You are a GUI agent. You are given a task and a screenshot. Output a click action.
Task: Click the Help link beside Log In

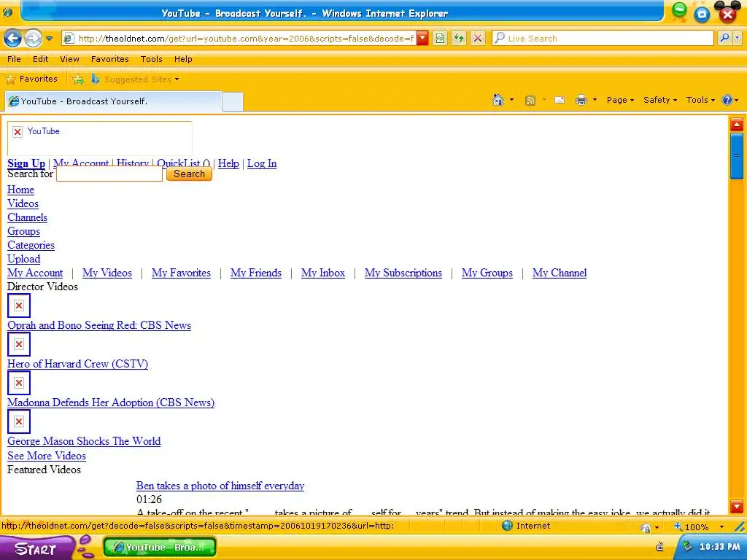tap(228, 163)
